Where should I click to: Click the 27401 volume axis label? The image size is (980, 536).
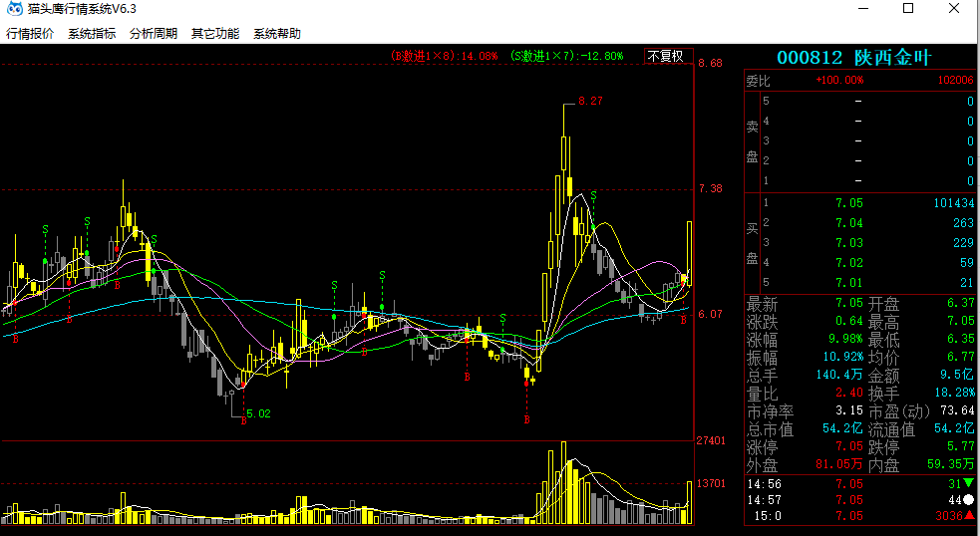(x=711, y=440)
